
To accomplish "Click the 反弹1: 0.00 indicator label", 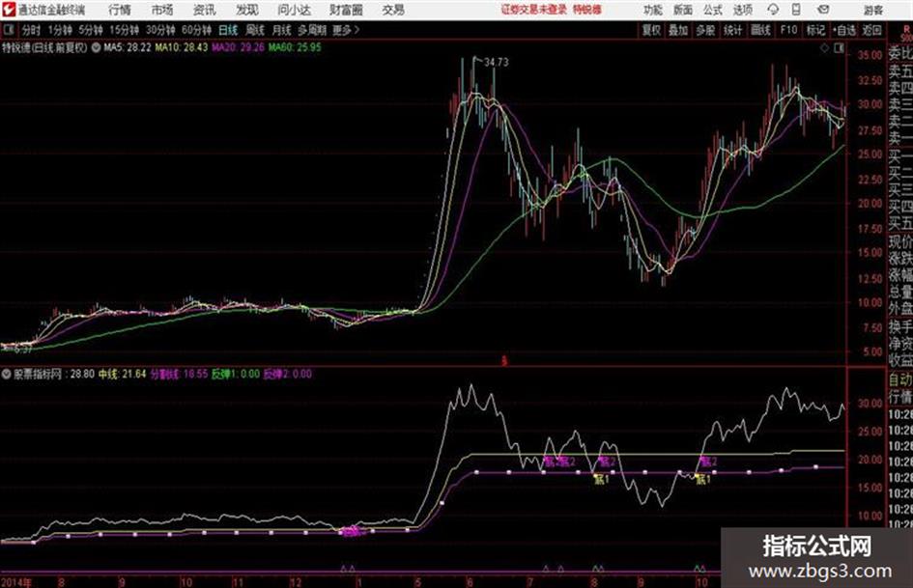I will pyautogui.click(x=235, y=374).
